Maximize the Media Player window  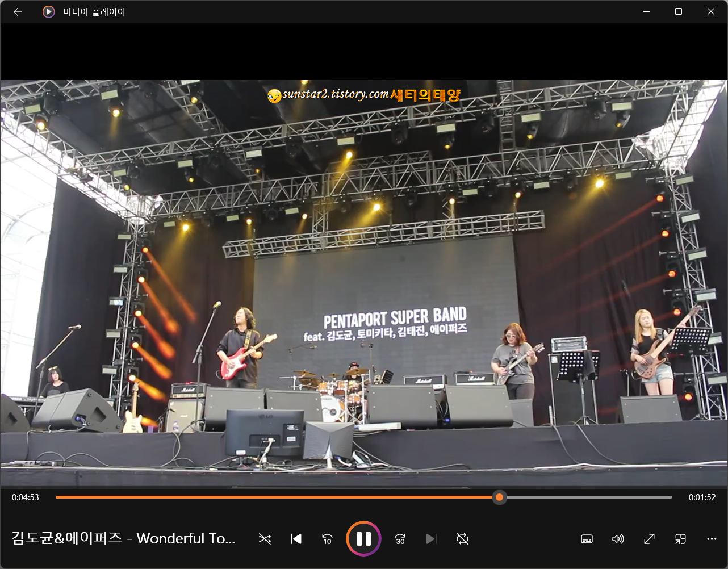679,12
